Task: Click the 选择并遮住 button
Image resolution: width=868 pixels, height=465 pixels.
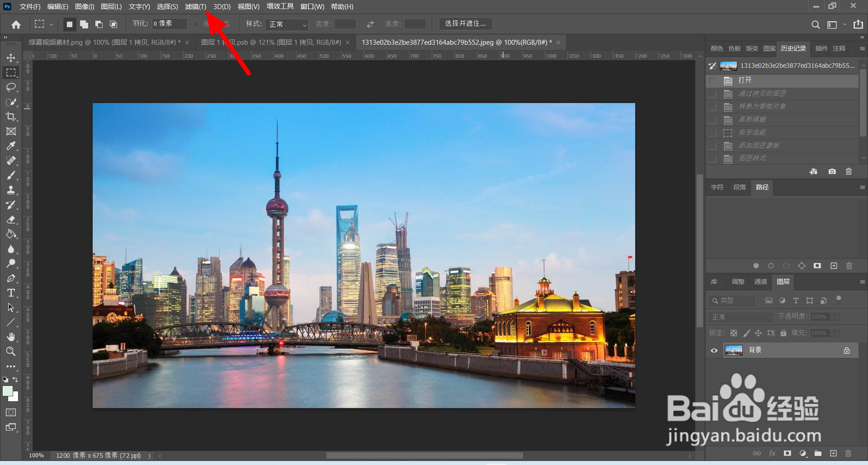Action: 465,23
